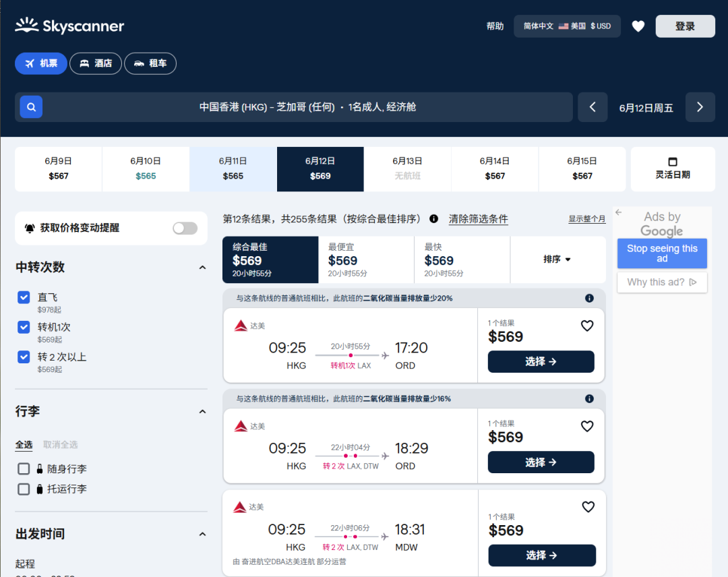Click the 登录 login button
Viewport: 728px width, 577px height.
click(685, 26)
